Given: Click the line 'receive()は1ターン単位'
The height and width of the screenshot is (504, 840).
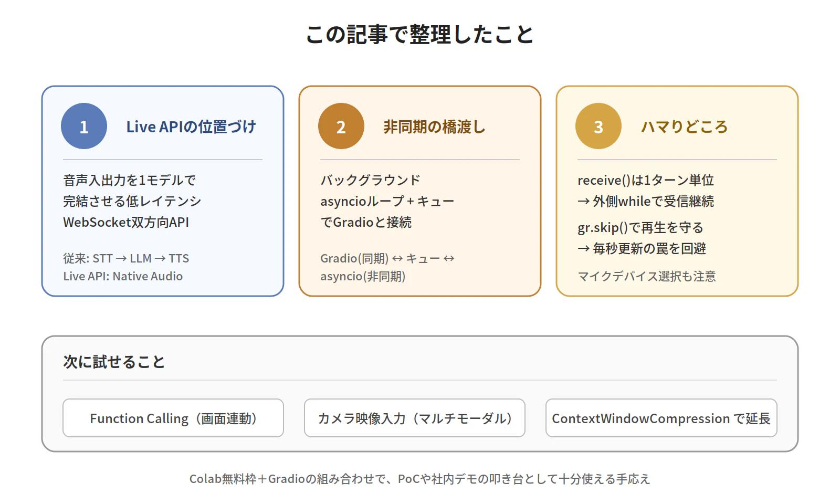Looking at the screenshot, I should coord(646,180).
